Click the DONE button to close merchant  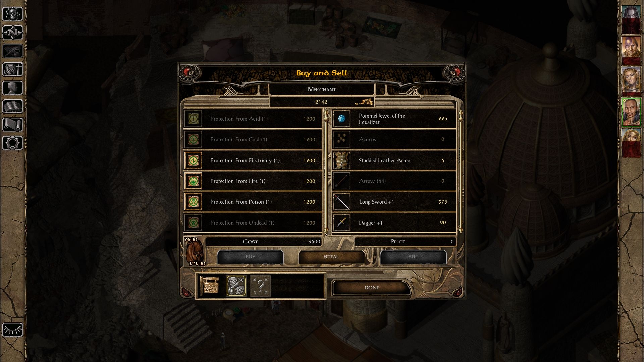tap(372, 287)
